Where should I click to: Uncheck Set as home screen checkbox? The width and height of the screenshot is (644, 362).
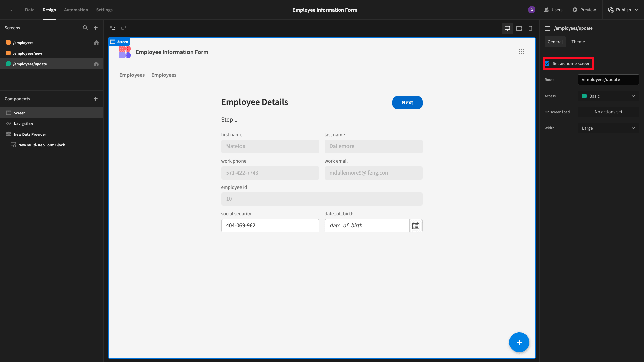tap(547, 64)
